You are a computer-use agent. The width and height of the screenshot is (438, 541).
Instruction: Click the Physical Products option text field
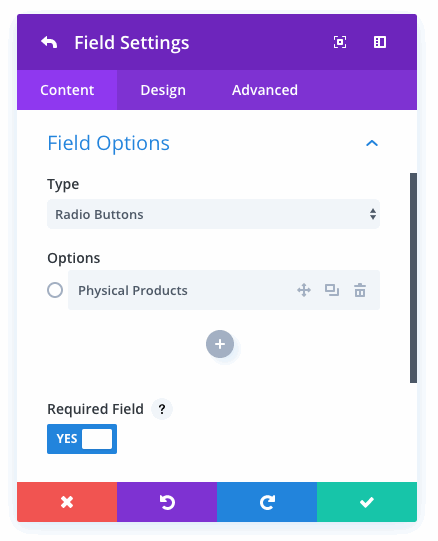pos(179,290)
